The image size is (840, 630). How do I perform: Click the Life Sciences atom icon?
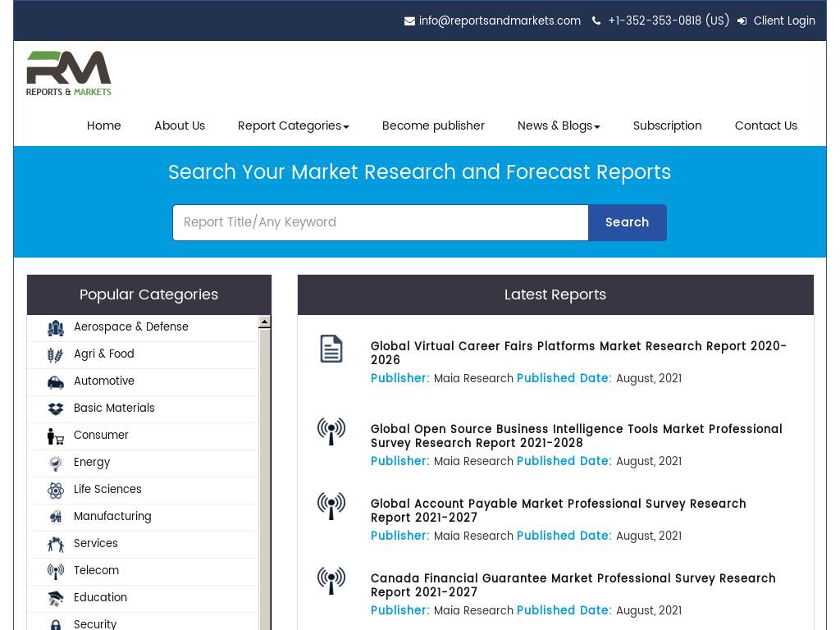tap(55, 491)
